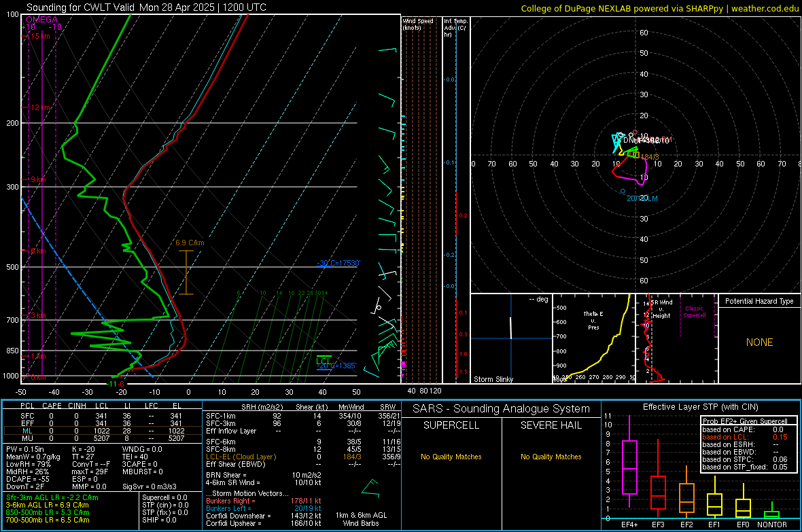
Task: Select the '184/3' hodograph label
Action: (x=650, y=157)
